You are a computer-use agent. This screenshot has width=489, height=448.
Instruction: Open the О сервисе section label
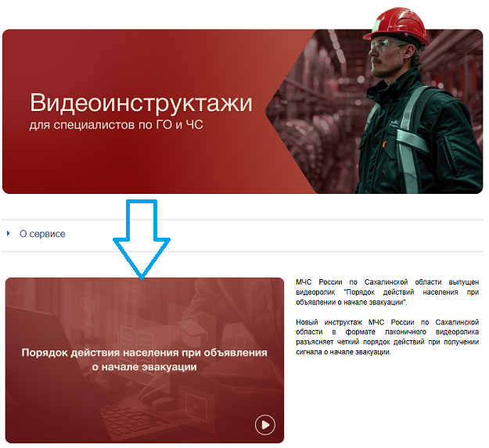(x=42, y=234)
